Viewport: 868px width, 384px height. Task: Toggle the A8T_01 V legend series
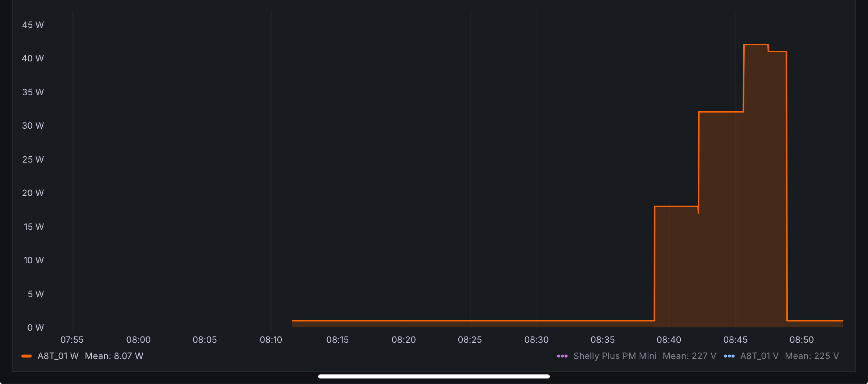(759, 356)
